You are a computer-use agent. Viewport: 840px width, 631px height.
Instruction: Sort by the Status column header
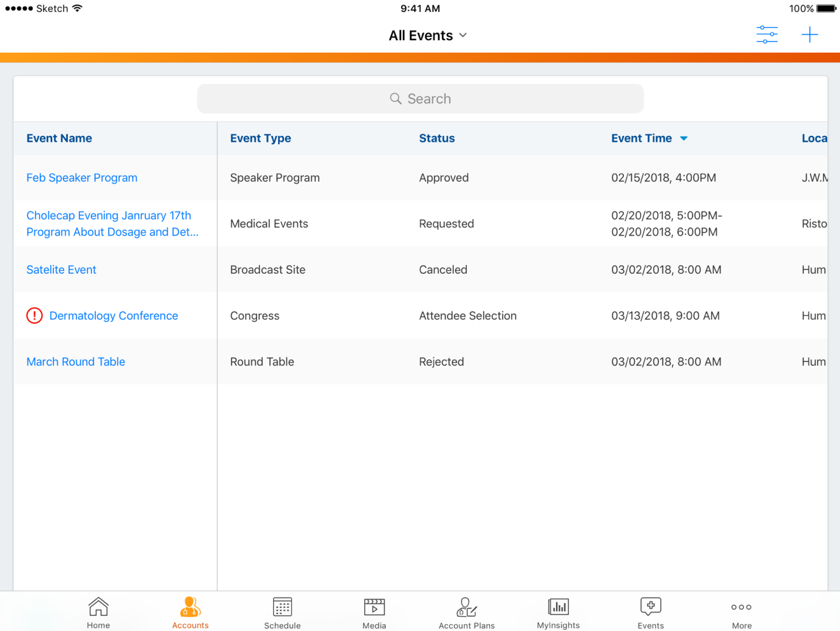[x=437, y=139]
